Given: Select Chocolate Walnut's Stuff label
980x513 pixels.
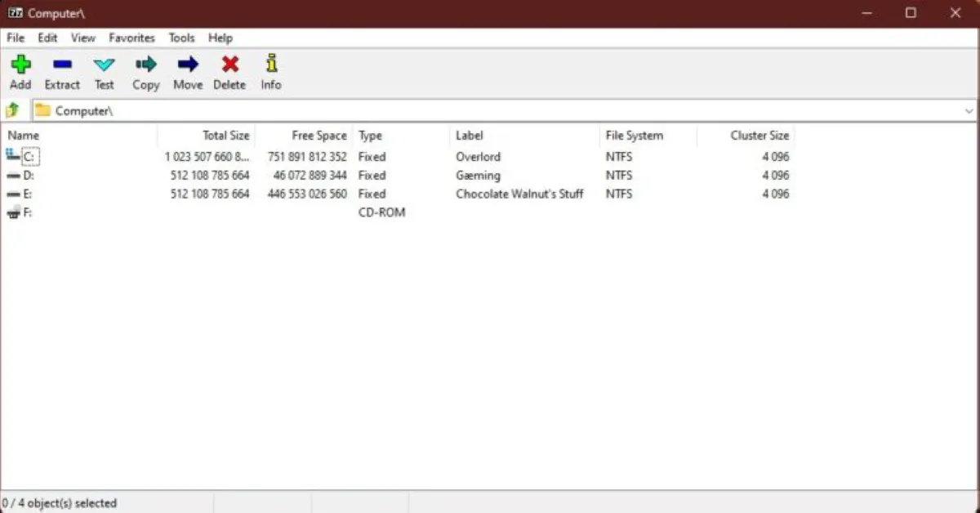Looking at the screenshot, I should coord(519,194).
